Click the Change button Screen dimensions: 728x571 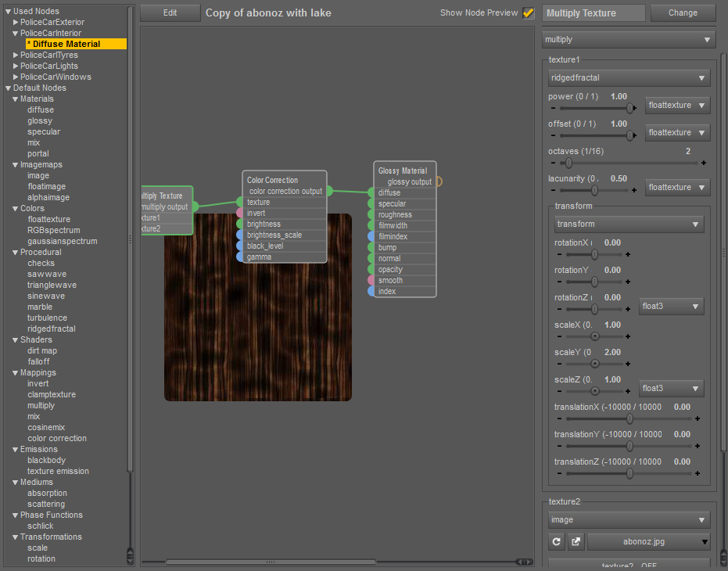[x=683, y=13]
